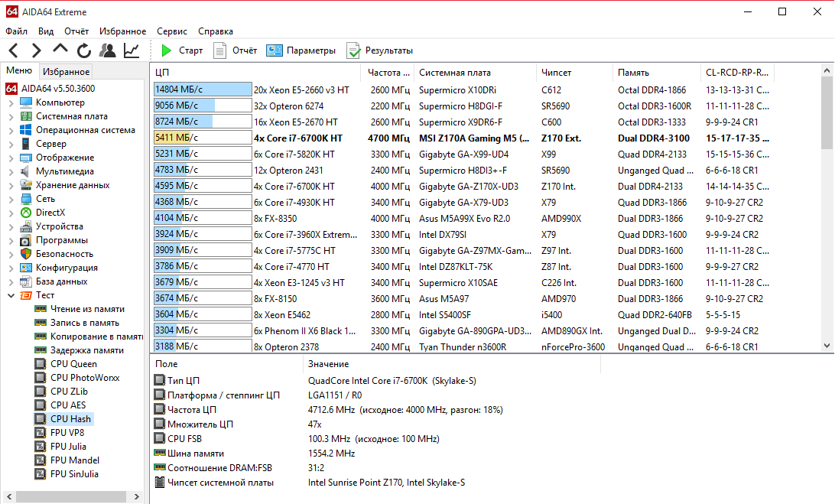This screenshot has width=835, height=504.
Task: Open the Сервис menu
Action: (172, 31)
